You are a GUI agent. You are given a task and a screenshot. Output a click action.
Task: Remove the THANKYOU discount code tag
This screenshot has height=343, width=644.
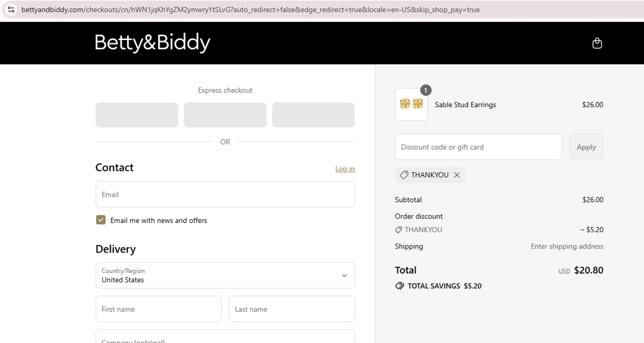[x=457, y=175]
